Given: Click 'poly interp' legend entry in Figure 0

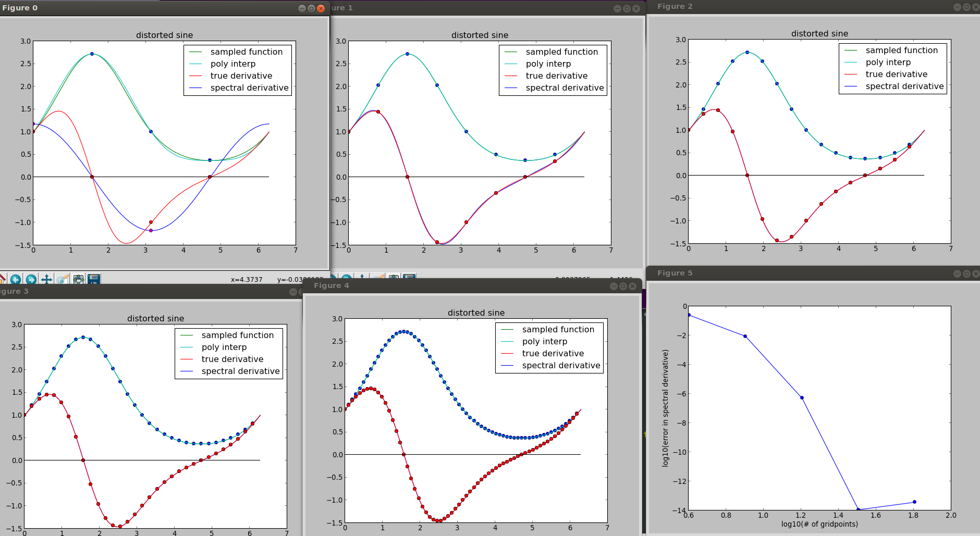Looking at the screenshot, I should [x=233, y=64].
